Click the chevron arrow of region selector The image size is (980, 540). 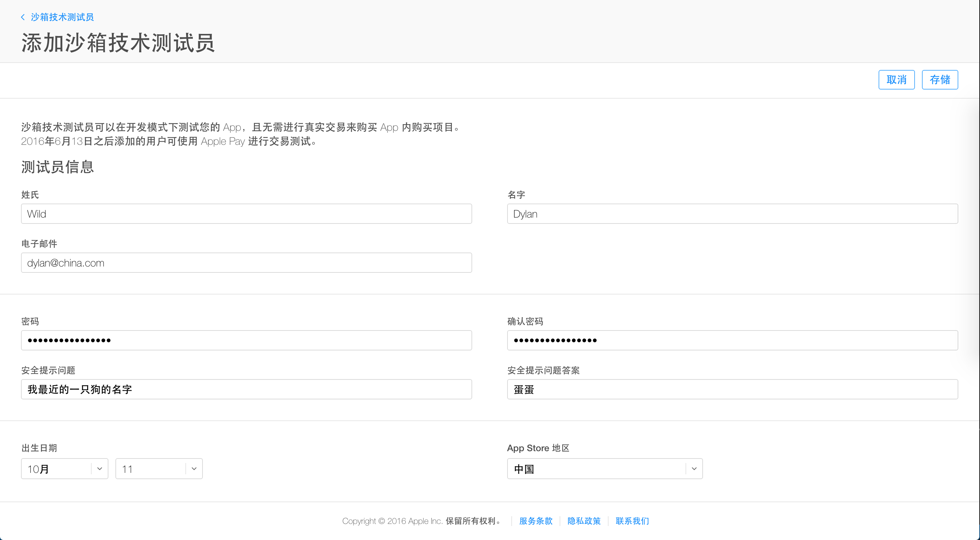694,469
